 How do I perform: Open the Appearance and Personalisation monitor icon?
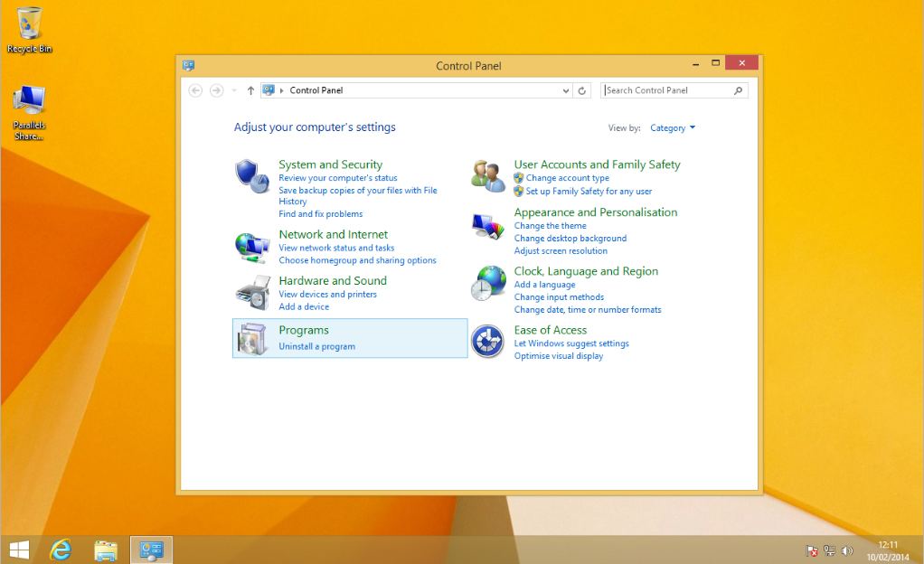point(488,227)
